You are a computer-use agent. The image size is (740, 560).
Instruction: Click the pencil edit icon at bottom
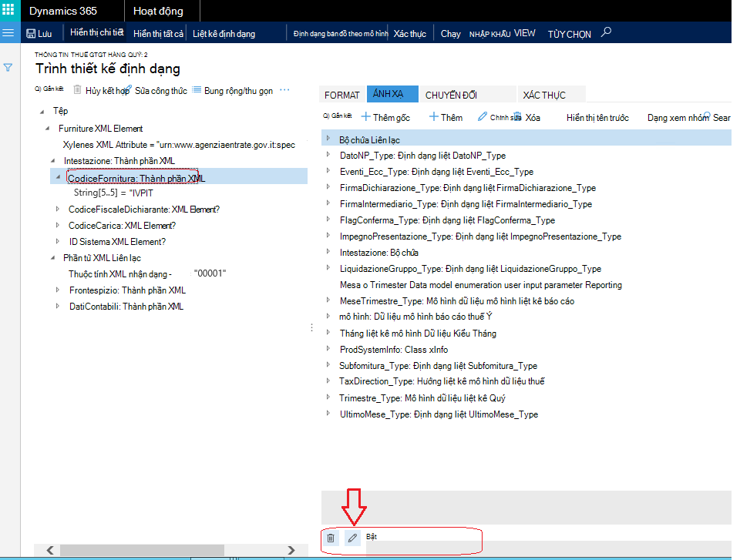click(352, 538)
